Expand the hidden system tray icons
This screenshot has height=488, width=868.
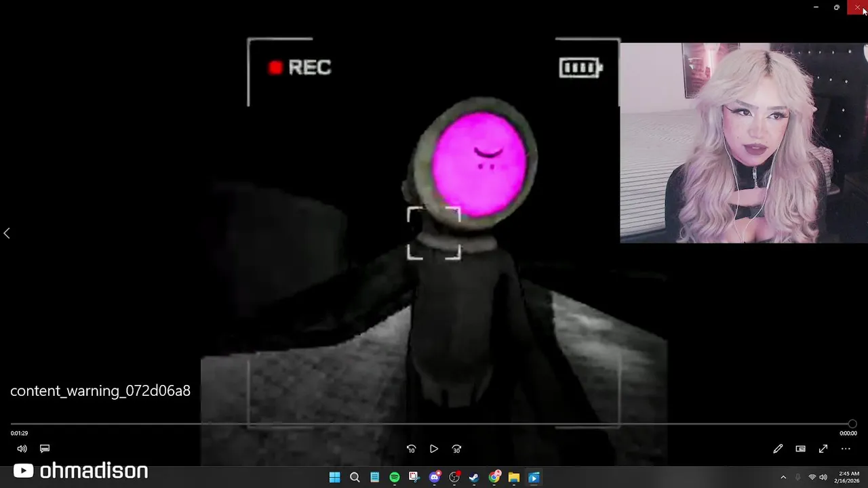[x=783, y=478]
